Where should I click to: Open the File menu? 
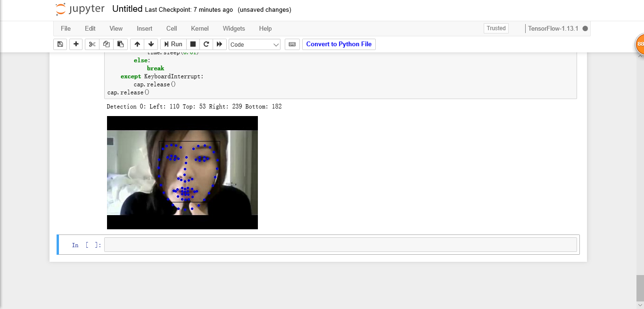(66, 28)
